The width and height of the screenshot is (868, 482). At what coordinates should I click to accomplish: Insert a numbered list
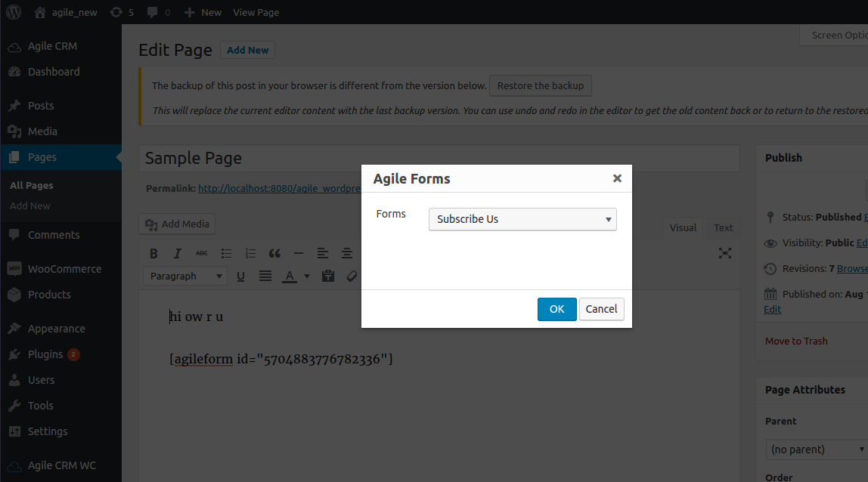[x=250, y=253]
